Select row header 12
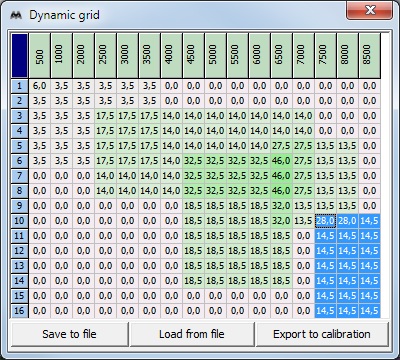This screenshot has width=400, height=360. [x=20, y=251]
